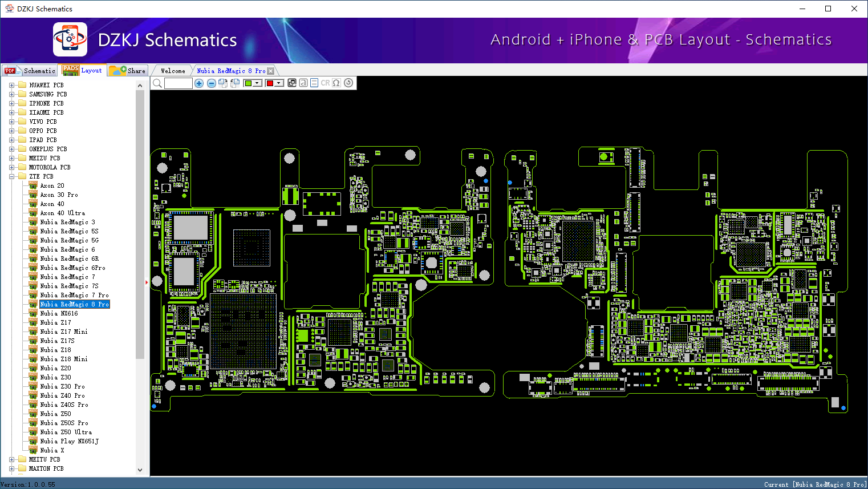Collapse the ZTE PCB folder
Viewport: 868px width, 489px height.
coord(11,176)
